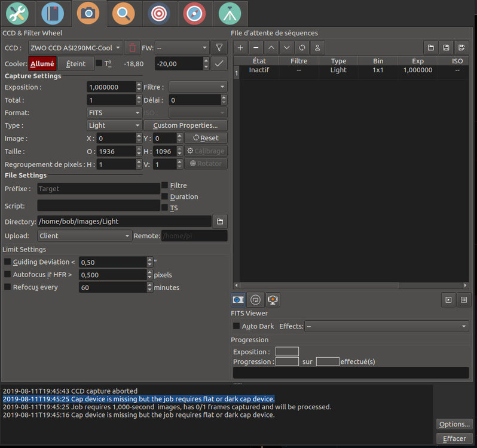
Task: Enable Autofocus if HFR checkbox
Action: (8, 274)
